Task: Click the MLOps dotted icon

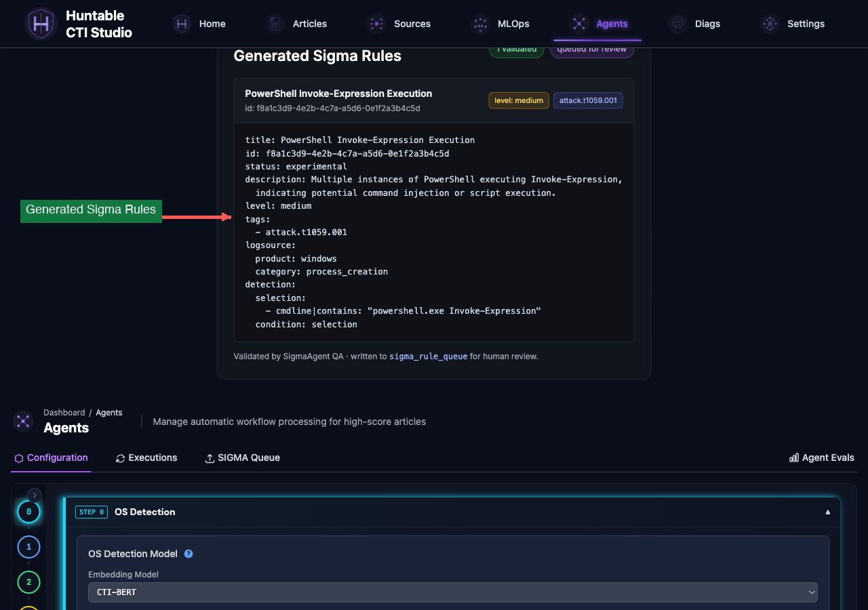Action: pyautogui.click(x=480, y=24)
